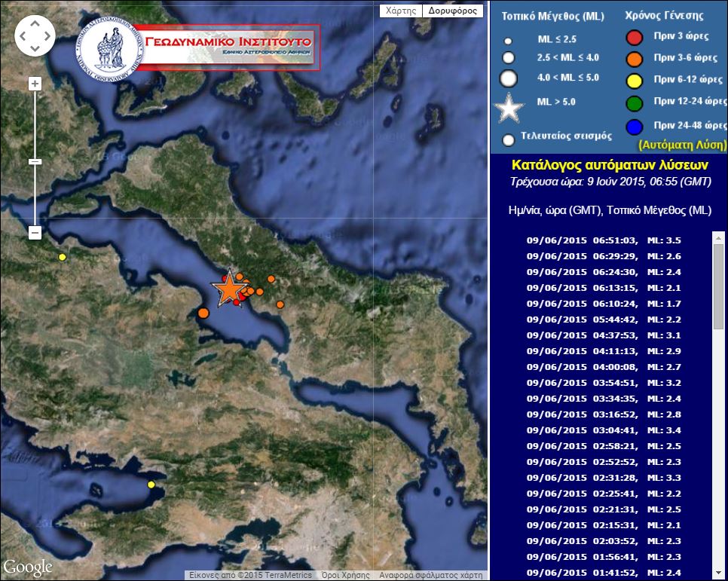Click the orange star earthquake marker
The image size is (728, 581).
227,289
